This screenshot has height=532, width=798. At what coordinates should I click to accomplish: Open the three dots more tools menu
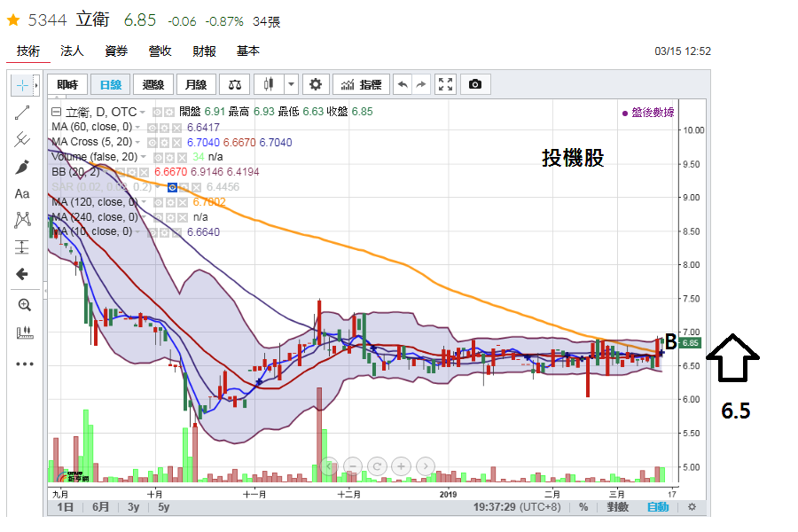(x=24, y=364)
